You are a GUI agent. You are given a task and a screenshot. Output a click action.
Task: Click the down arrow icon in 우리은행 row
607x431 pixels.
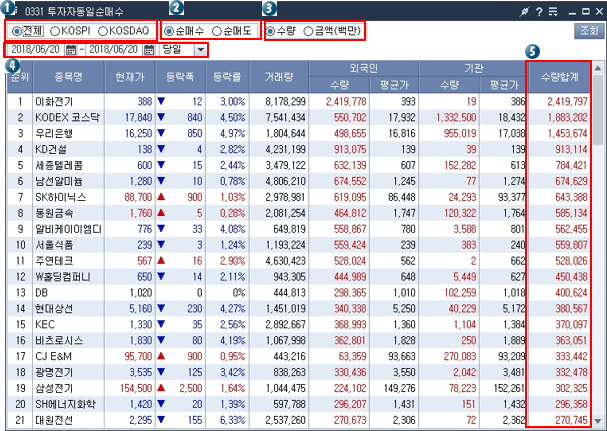pos(161,133)
